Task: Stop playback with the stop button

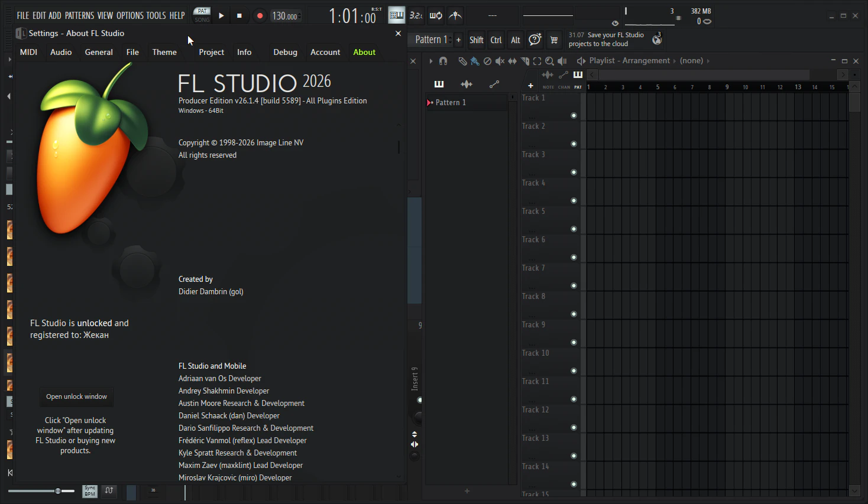Action: [x=239, y=16]
